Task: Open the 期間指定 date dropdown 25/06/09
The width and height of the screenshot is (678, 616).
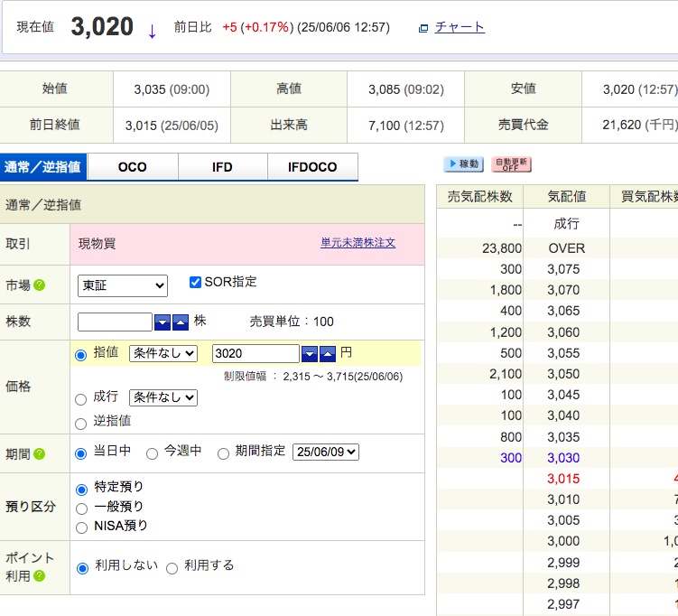Action: click(x=326, y=452)
